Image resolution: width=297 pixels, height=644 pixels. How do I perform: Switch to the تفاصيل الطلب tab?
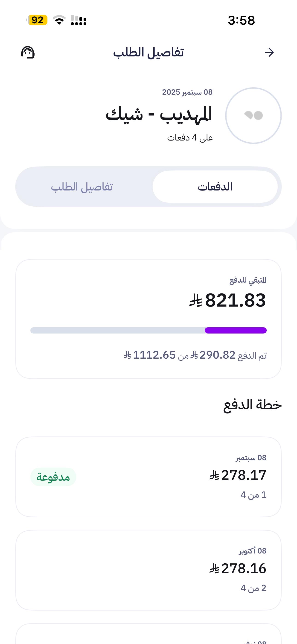(x=82, y=187)
